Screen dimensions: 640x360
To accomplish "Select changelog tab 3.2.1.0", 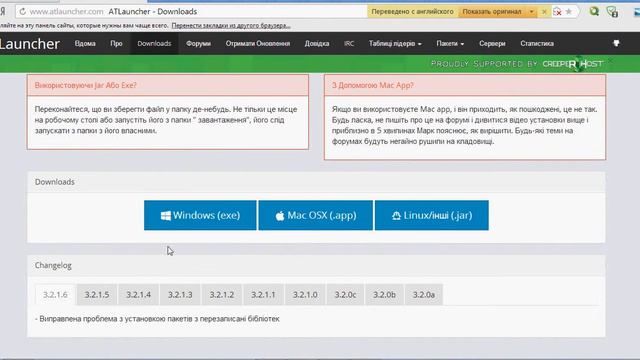I will pyautogui.click(x=305, y=294).
